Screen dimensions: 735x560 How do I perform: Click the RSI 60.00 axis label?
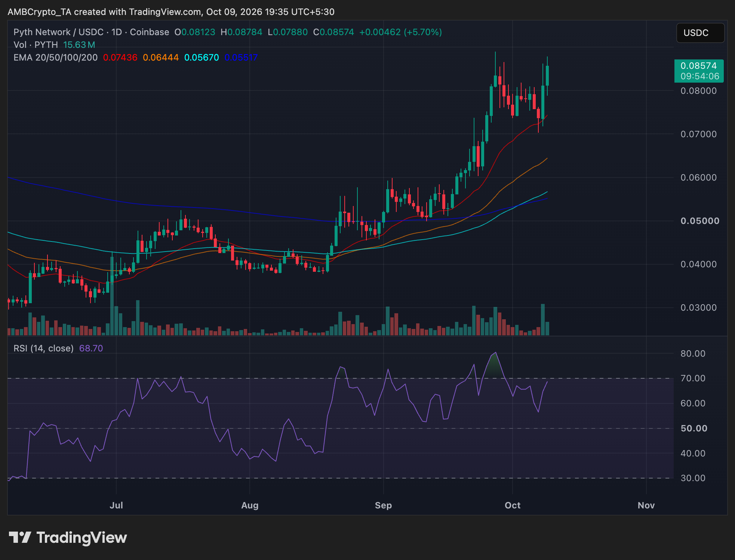click(x=693, y=403)
